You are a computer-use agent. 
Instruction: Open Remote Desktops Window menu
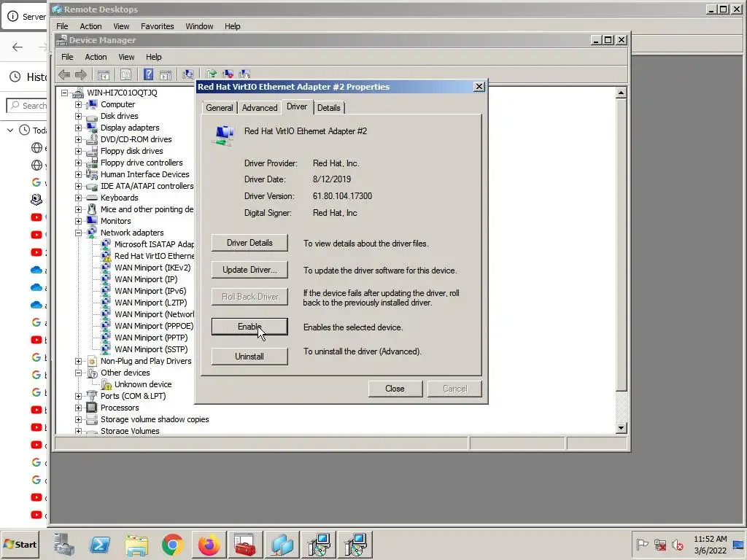199,26
